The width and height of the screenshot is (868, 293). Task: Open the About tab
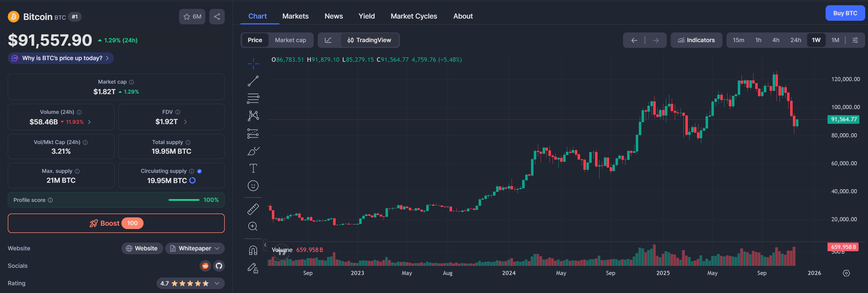[463, 16]
